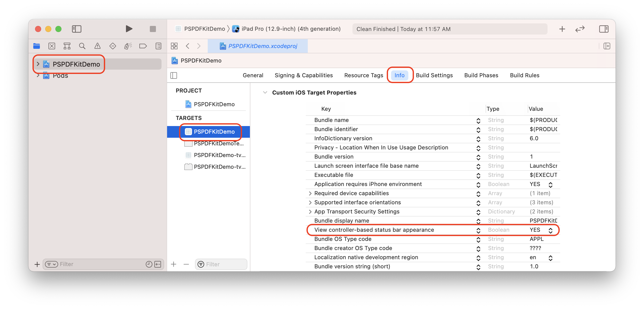Open the Signing & Capabilities tab
This screenshot has width=644, height=309.
pyautogui.click(x=304, y=75)
